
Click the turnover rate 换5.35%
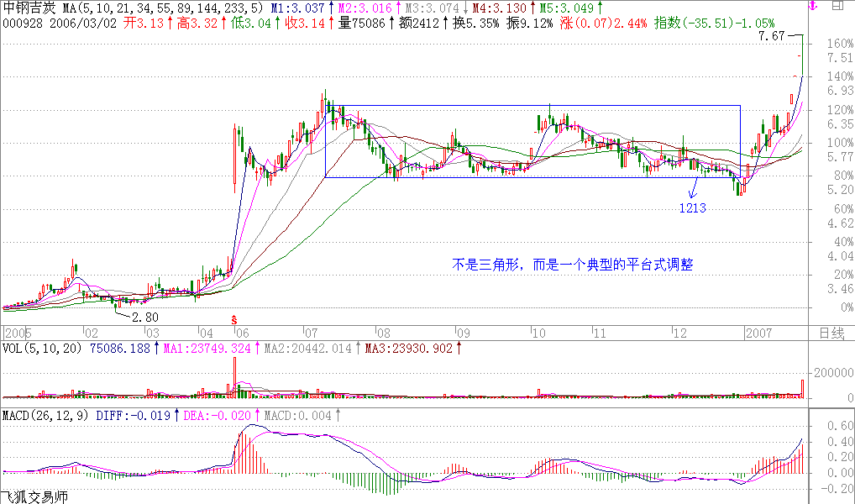(x=475, y=24)
